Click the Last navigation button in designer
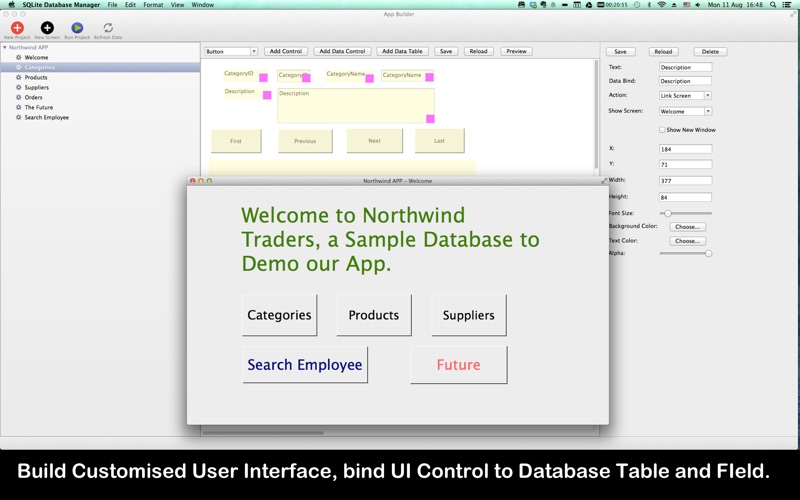The image size is (800, 500). click(x=439, y=140)
